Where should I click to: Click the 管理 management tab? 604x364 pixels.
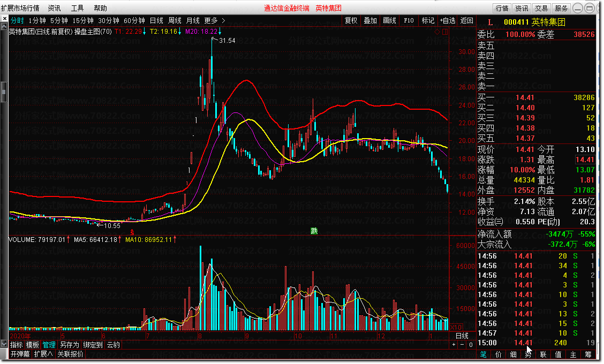(x=49, y=345)
